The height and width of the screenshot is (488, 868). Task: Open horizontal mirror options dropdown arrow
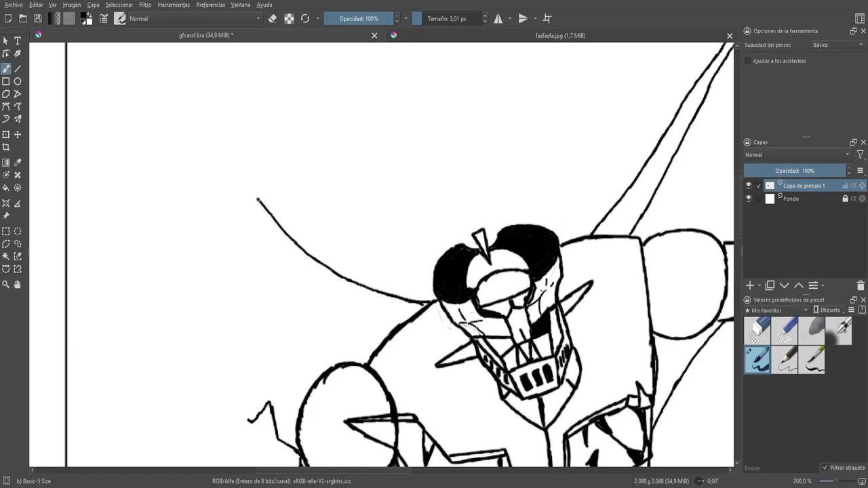(511, 19)
